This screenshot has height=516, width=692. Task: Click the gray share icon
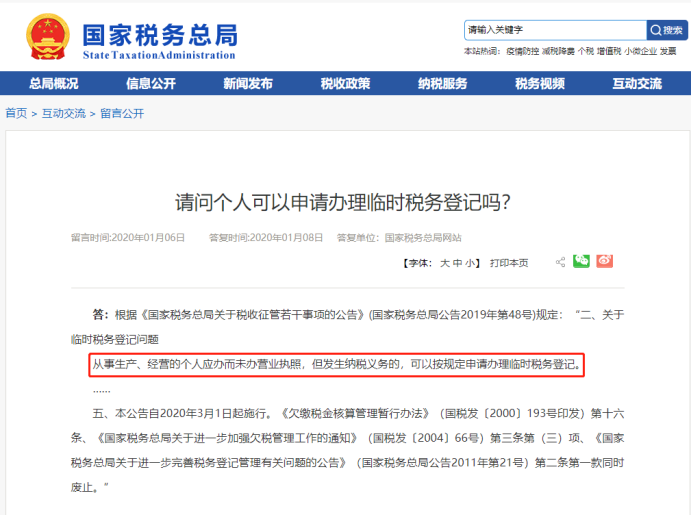point(560,262)
